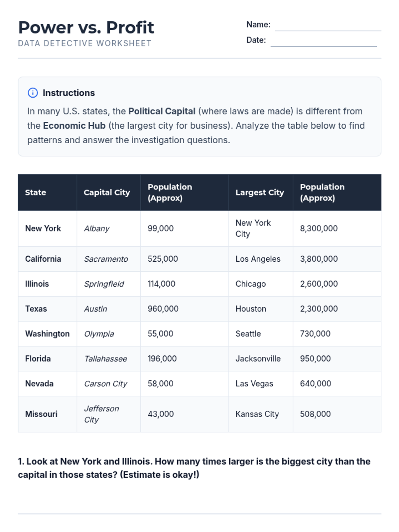Click Kansas City's population 508,000

(x=315, y=414)
